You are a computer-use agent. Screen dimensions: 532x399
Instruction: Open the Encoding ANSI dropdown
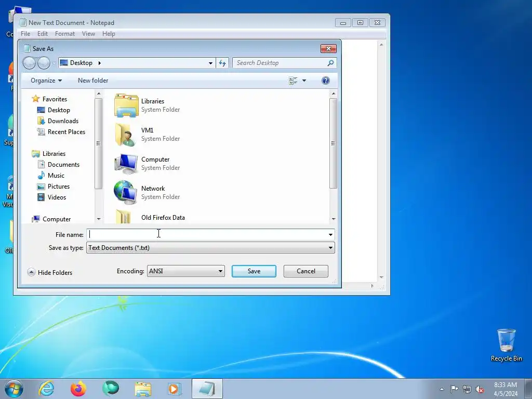pyautogui.click(x=185, y=271)
